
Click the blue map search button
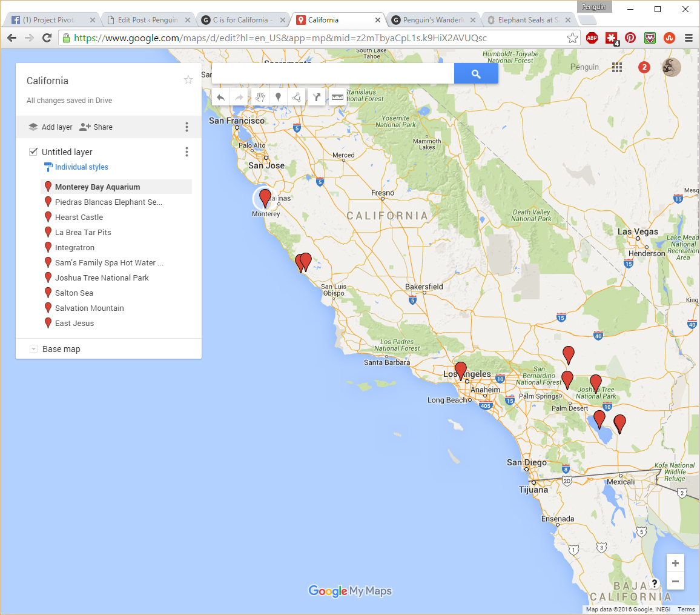click(x=476, y=74)
